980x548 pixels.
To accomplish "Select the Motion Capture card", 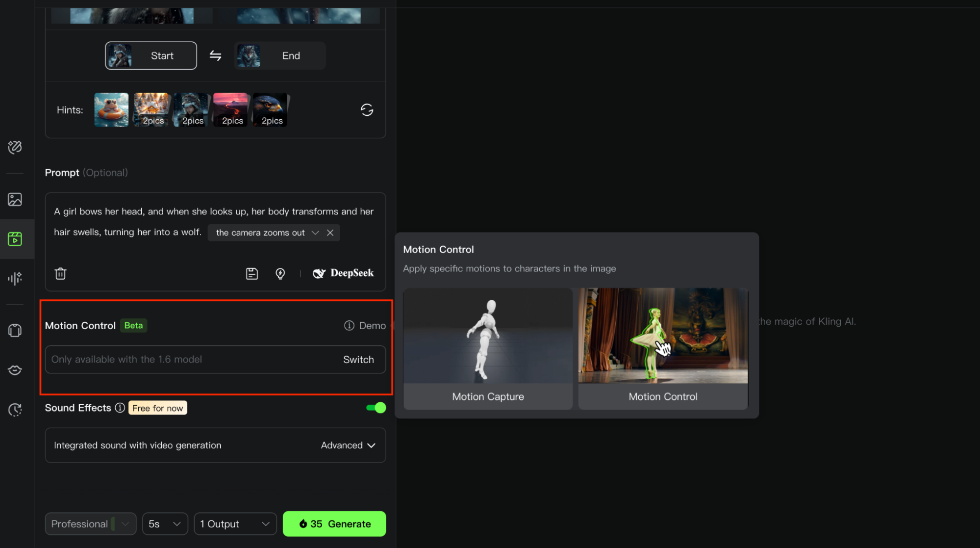I will click(x=488, y=349).
